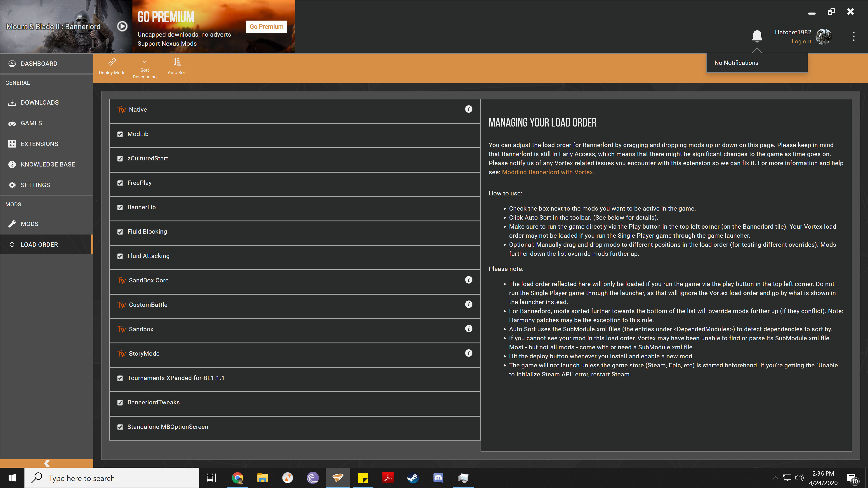Show info for the Native module
Screen dimensions: 868x488
click(x=468, y=109)
